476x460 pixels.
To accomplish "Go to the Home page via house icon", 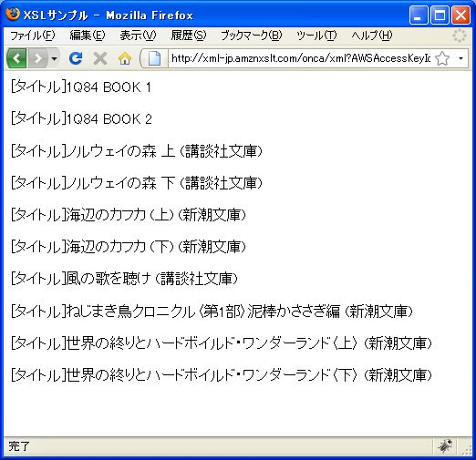I will point(125,58).
